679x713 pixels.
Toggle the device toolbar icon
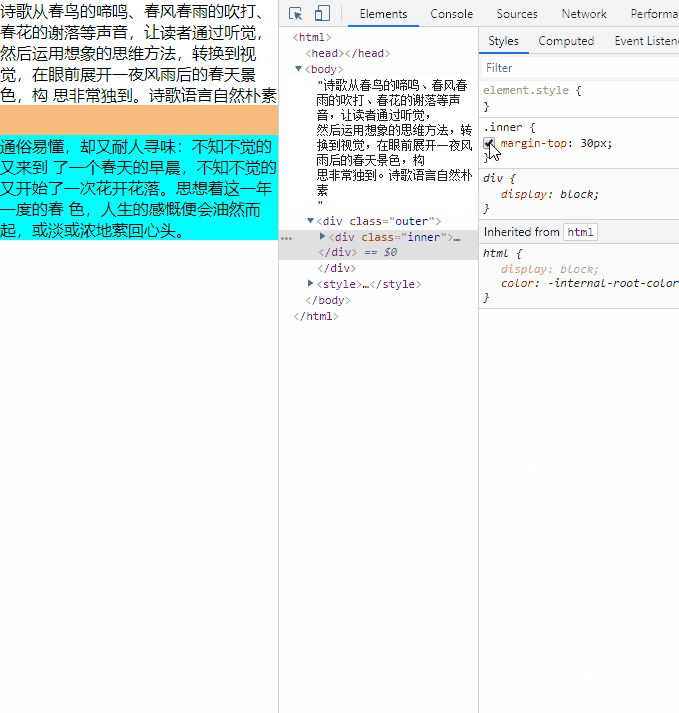[322, 14]
